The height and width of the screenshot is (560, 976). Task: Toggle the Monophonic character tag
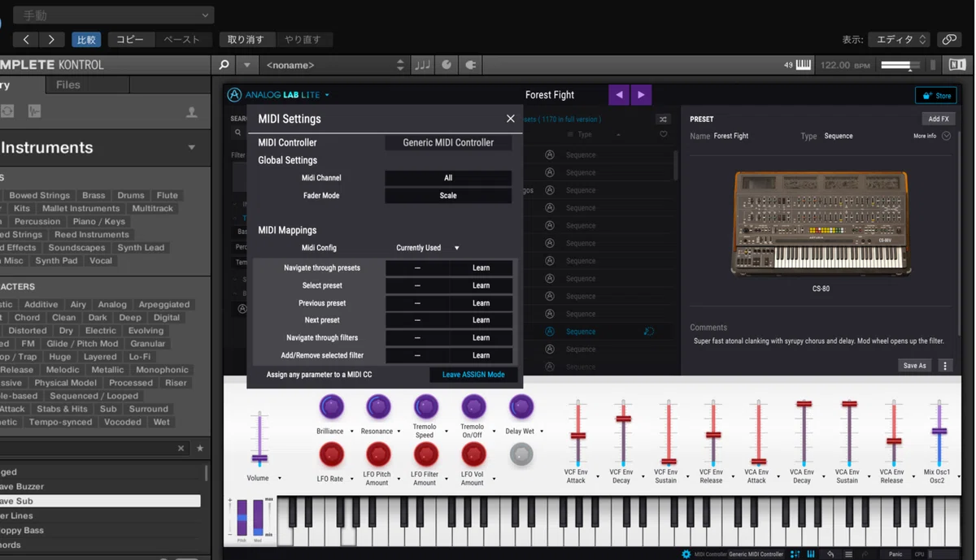pyautogui.click(x=163, y=370)
